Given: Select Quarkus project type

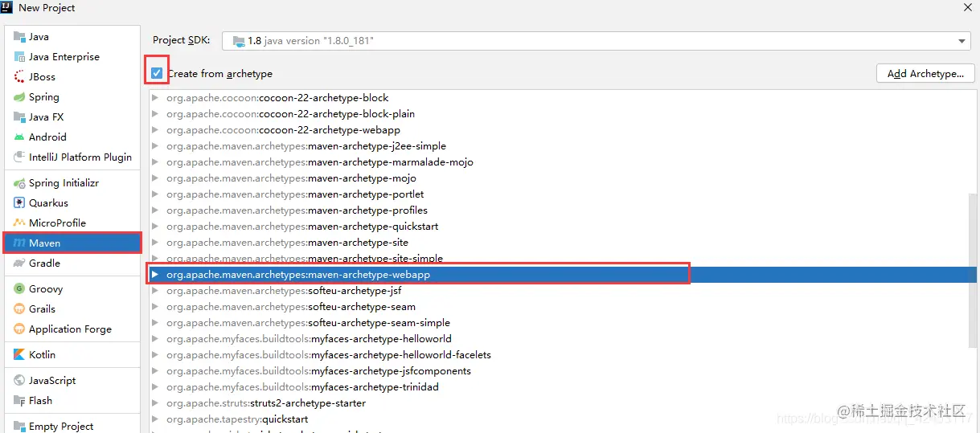Looking at the screenshot, I should pos(72,203).
